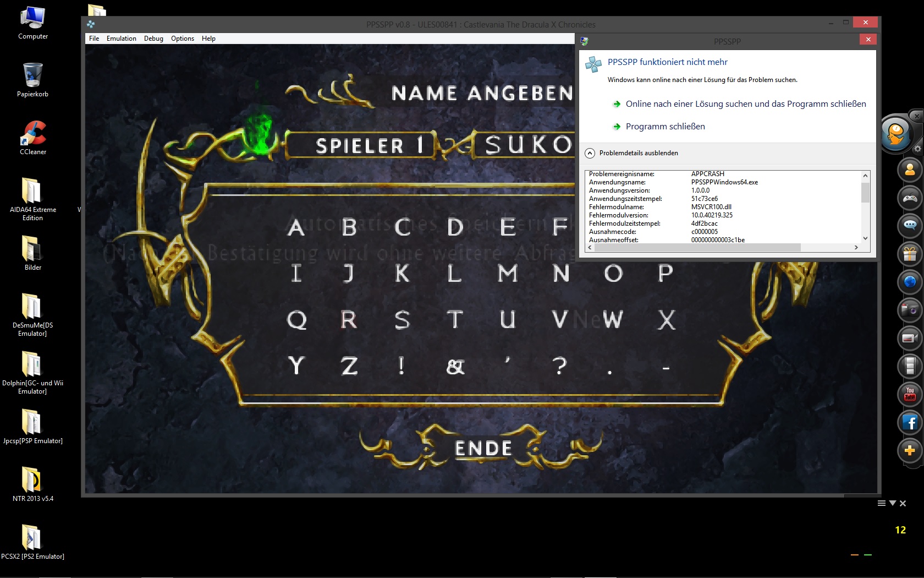This screenshot has height=578, width=924.
Task: Open the blue globe browser icon in sidebar
Action: pos(910,282)
